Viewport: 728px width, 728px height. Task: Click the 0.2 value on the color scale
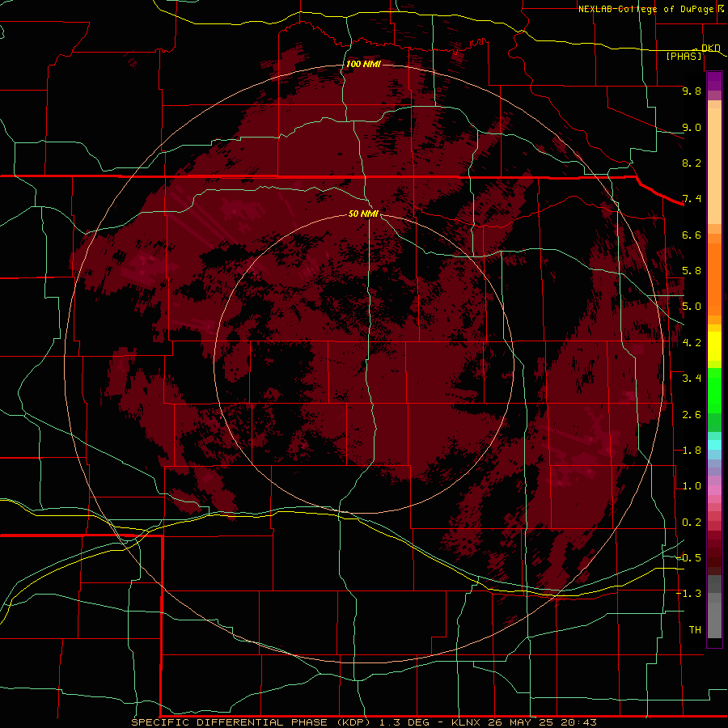pyautogui.click(x=692, y=523)
